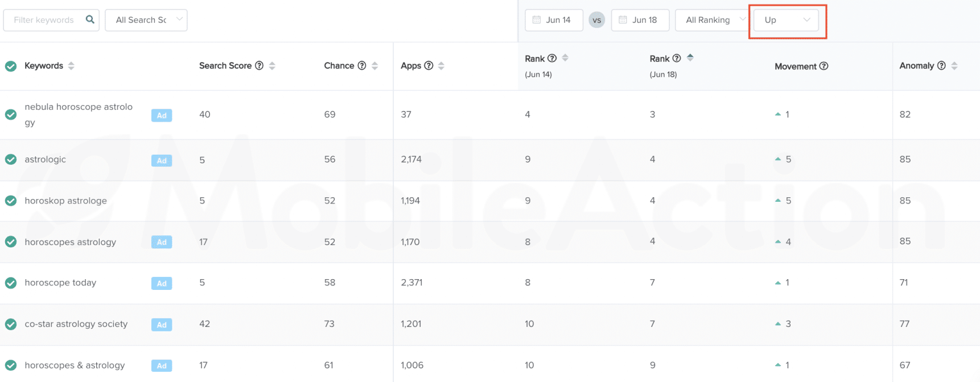The height and width of the screenshot is (382, 980).
Task: Click Apps value 1,194
Action: tap(410, 201)
